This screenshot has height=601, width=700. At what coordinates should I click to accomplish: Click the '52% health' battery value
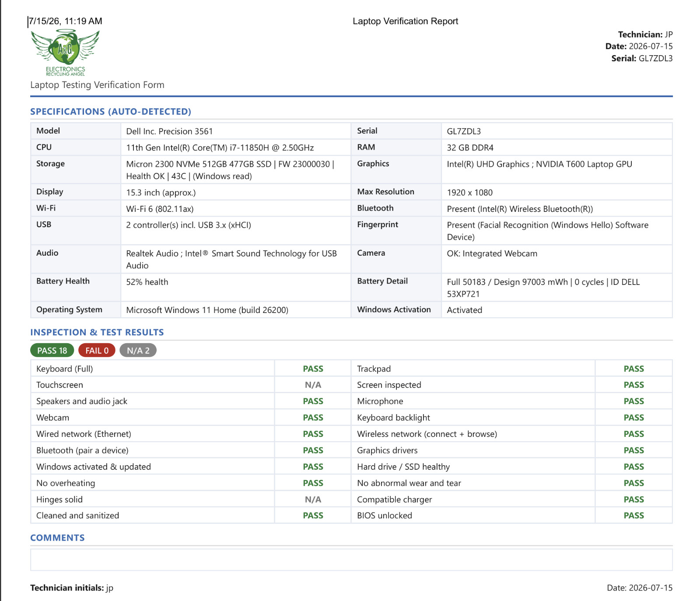click(147, 282)
